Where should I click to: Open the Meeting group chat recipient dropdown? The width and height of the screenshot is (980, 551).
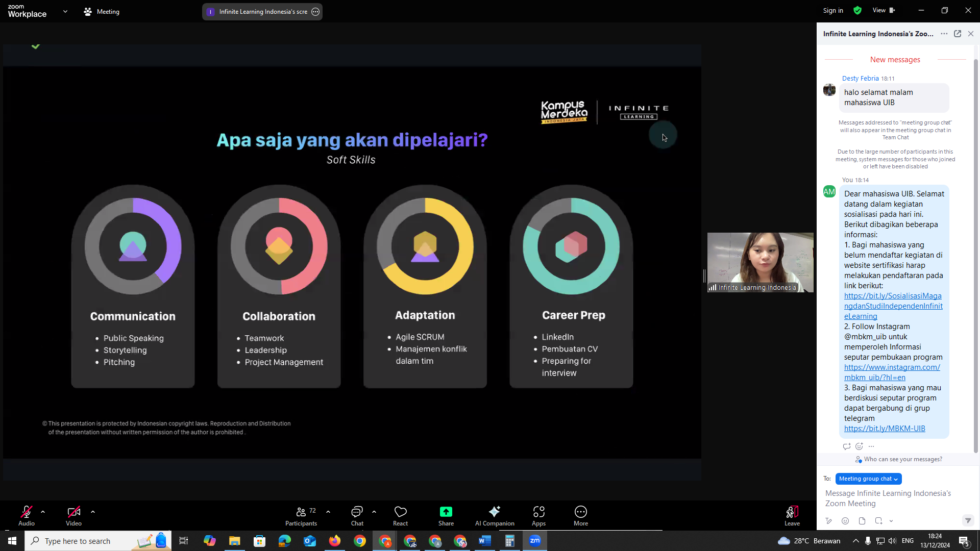coord(868,479)
